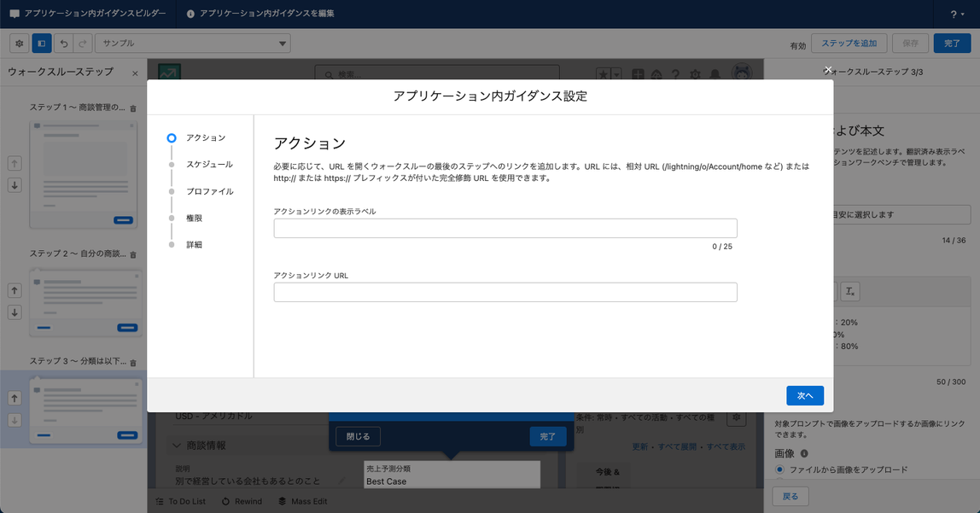The height and width of the screenshot is (513, 980).
Task: Click the すべて展開 link
Action: coord(677,446)
